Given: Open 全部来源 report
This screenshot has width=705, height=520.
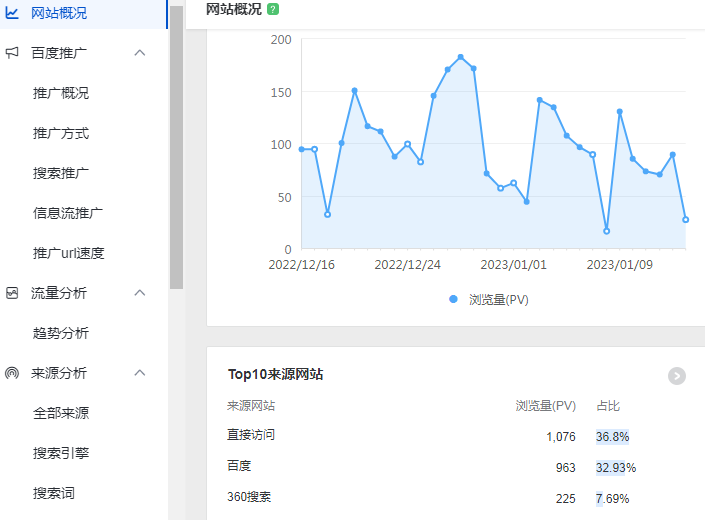Looking at the screenshot, I should [61, 413].
